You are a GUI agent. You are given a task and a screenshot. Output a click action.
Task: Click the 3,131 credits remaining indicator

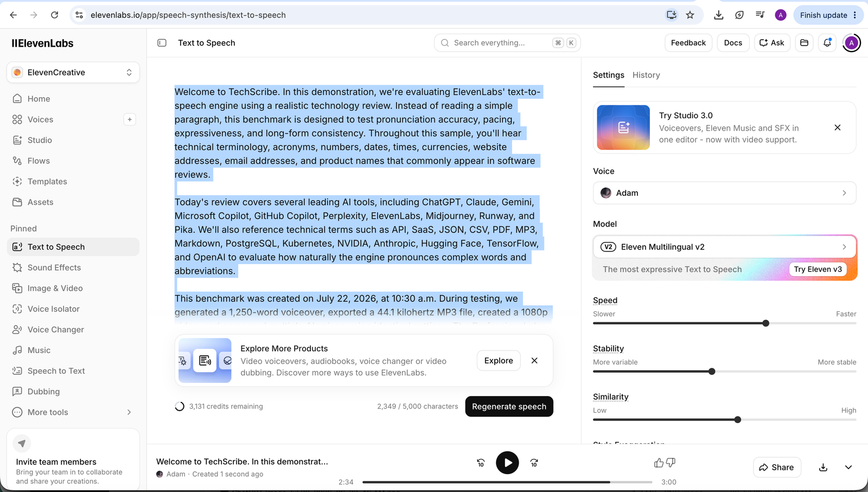(x=219, y=406)
